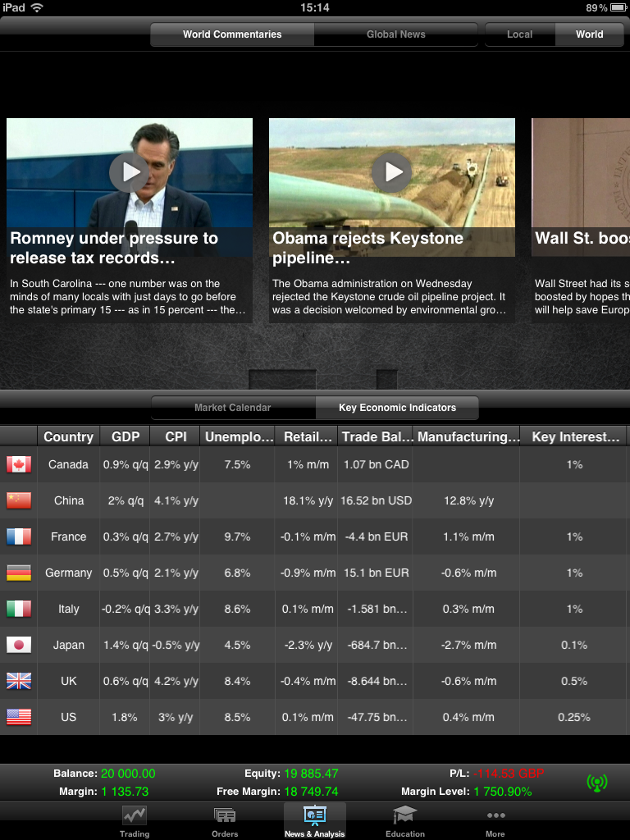The image size is (630, 840).
Task: Open the Romney under pressure headline
Action: click(x=114, y=248)
